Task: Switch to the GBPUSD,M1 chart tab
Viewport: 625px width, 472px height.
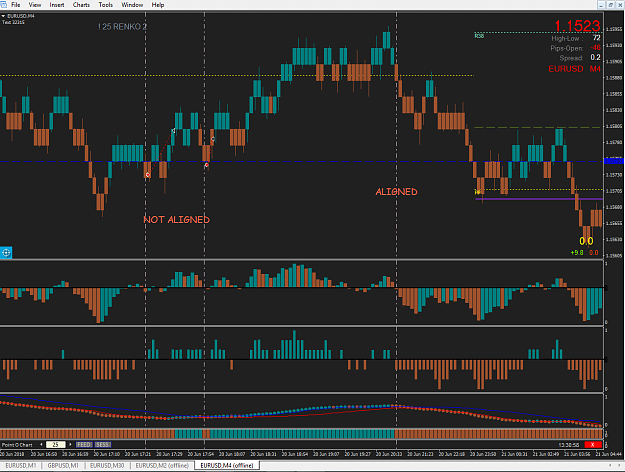Action: tap(63, 465)
